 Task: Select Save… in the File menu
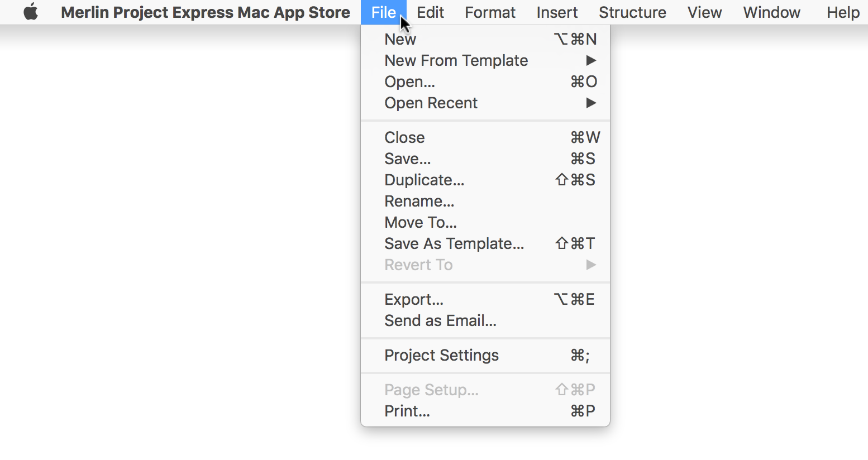[x=485, y=159]
